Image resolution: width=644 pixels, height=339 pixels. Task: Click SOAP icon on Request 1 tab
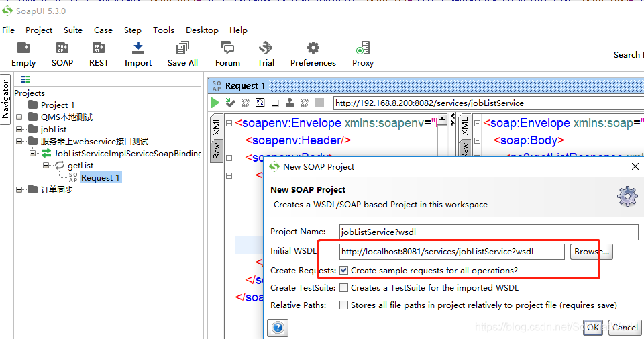coord(217,85)
